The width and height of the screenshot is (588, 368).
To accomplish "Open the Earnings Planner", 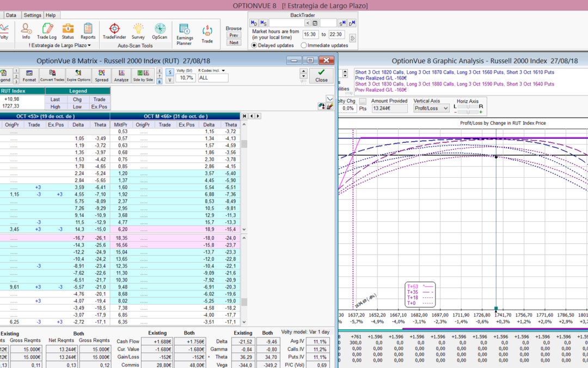I will [185, 34].
